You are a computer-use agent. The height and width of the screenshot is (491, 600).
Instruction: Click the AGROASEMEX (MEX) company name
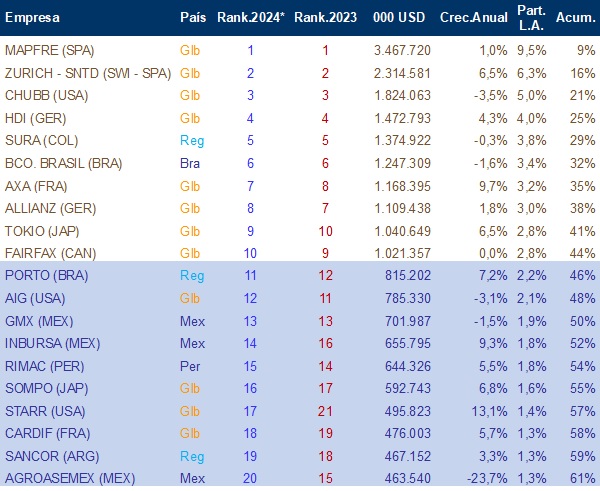pos(70,478)
